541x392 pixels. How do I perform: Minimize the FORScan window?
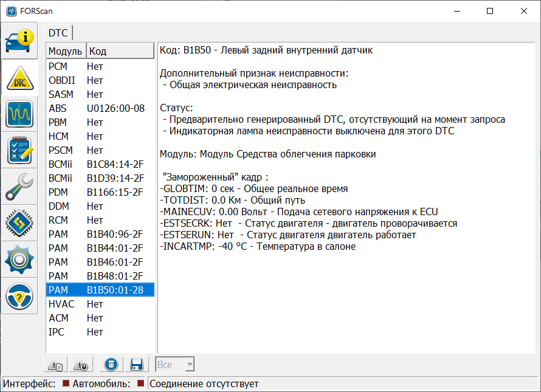(457, 11)
